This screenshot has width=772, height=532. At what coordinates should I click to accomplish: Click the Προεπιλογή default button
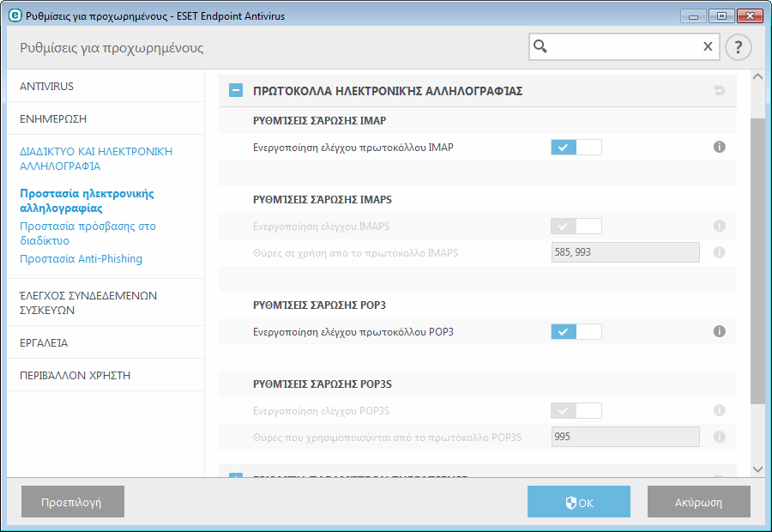(x=72, y=501)
